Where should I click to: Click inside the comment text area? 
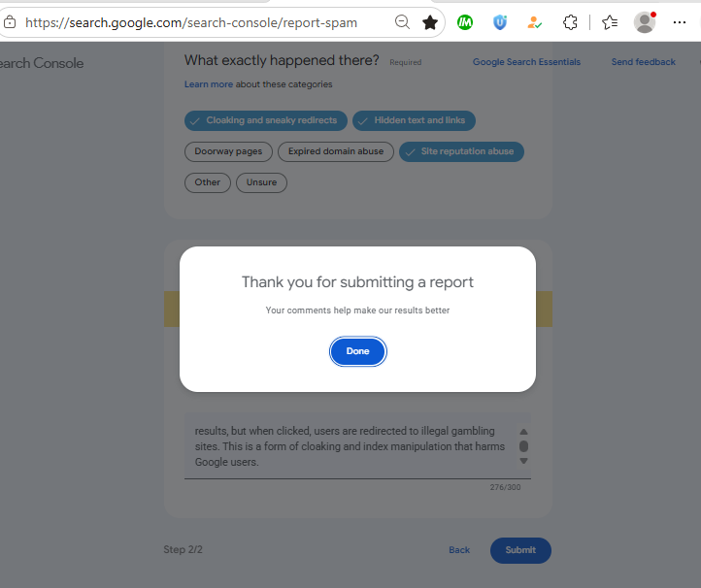coord(350,446)
